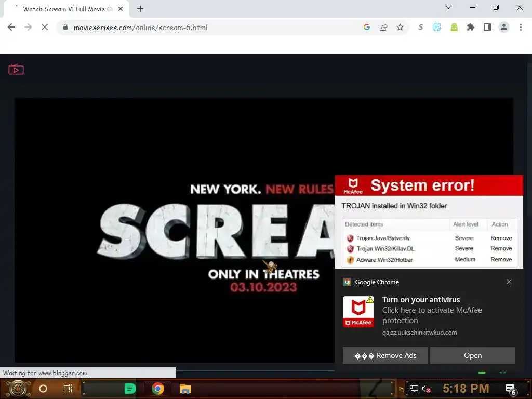532x399 pixels.
Task: Open the blue notes extension icon
Action: [437, 27]
